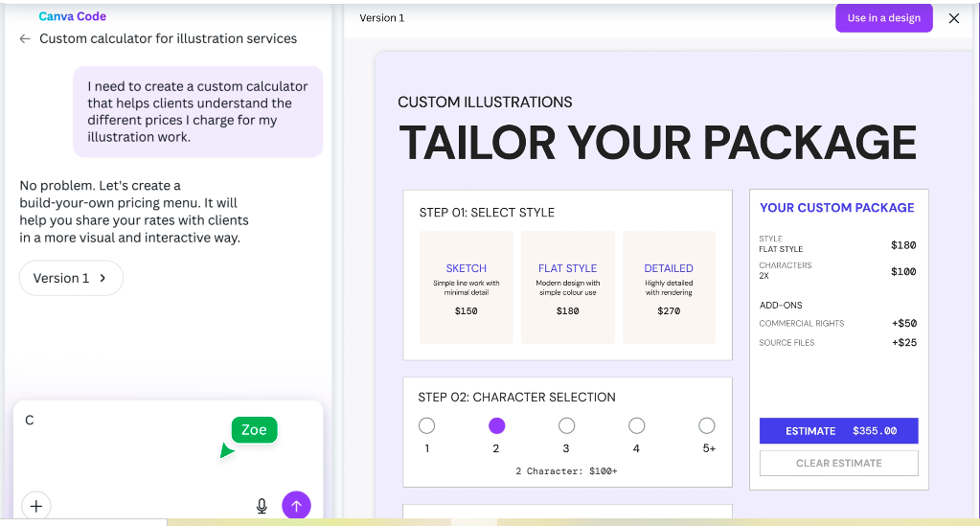Image resolution: width=980 pixels, height=526 pixels.
Task: Choose the 1 character radio button
Action: pos(427,426)
